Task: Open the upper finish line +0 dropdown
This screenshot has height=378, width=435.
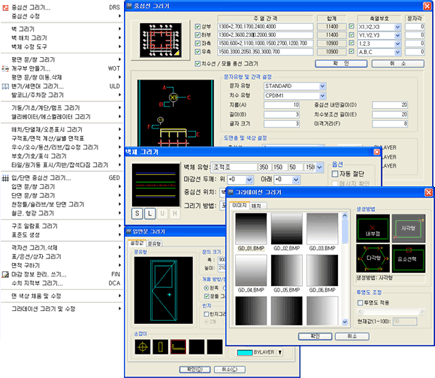Action: point(249,180)
